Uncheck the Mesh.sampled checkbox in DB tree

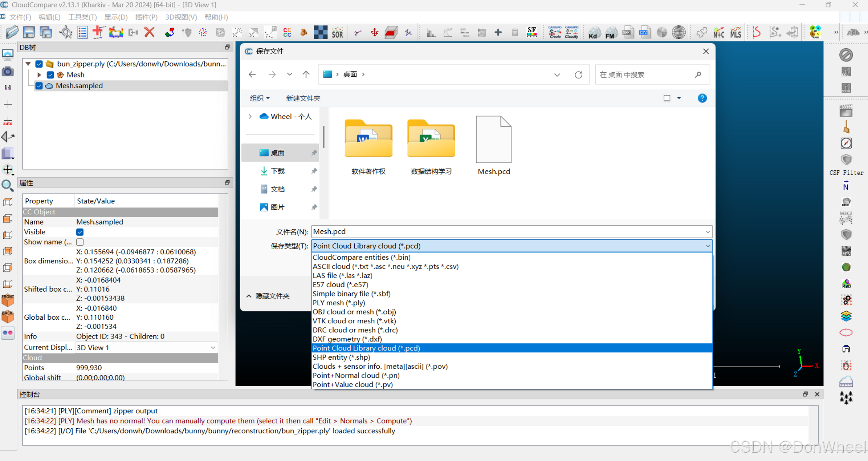coord(39,86)
